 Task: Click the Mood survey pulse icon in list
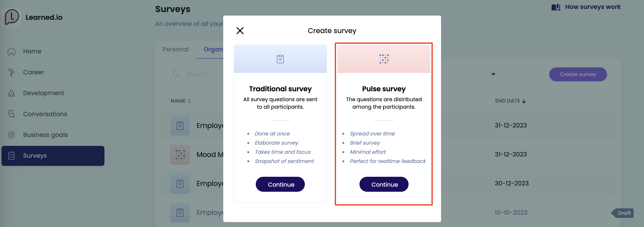(x=180, y=155)
